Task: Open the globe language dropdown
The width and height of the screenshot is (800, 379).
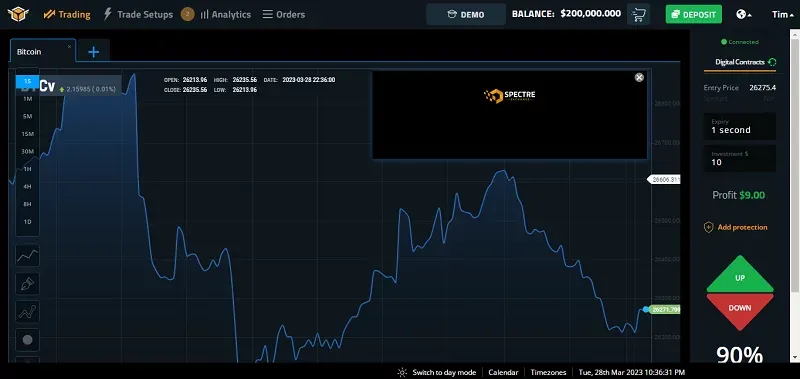Action: click(x=744, y=14)
